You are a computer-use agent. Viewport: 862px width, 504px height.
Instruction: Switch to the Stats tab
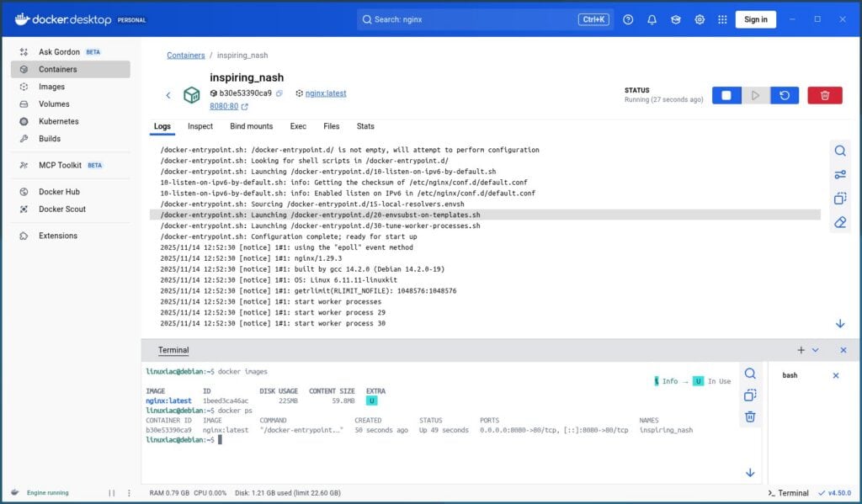(x=365, y=126)
